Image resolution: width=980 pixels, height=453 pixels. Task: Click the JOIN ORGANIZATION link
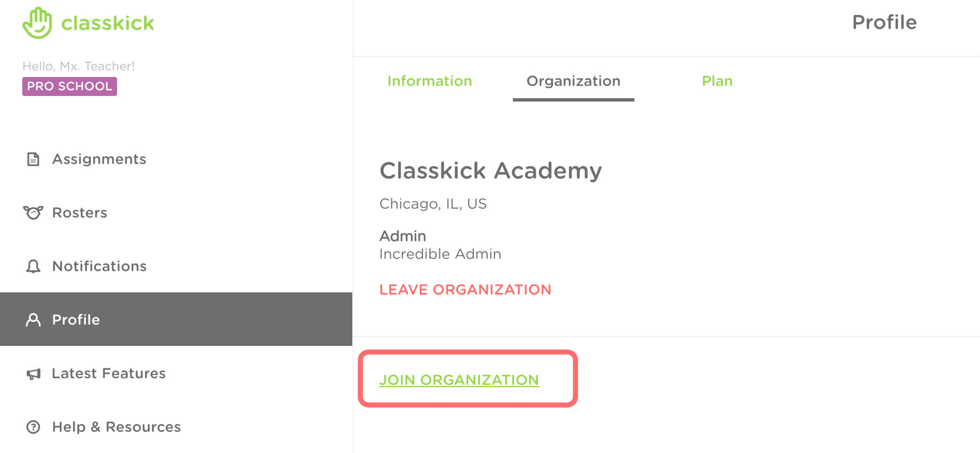pyautogui.click(x=459, y=380)
